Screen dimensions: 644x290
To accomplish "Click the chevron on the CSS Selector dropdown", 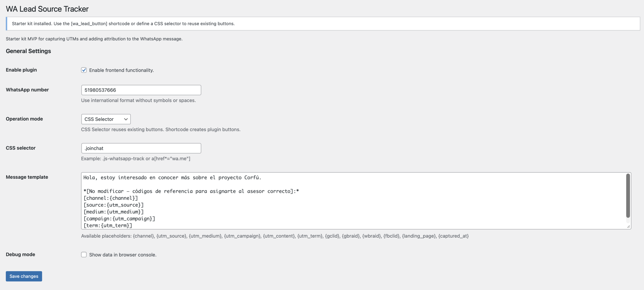I will pos(126,119).
